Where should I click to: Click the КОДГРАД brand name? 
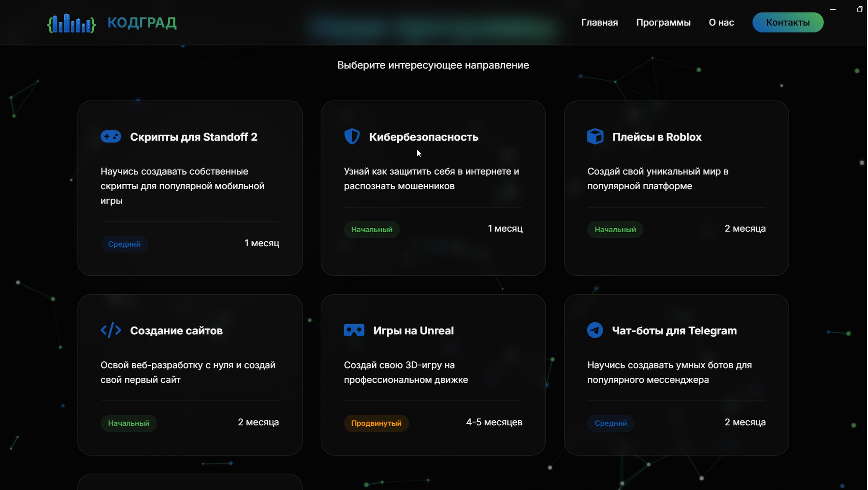[x=142, y=23]
